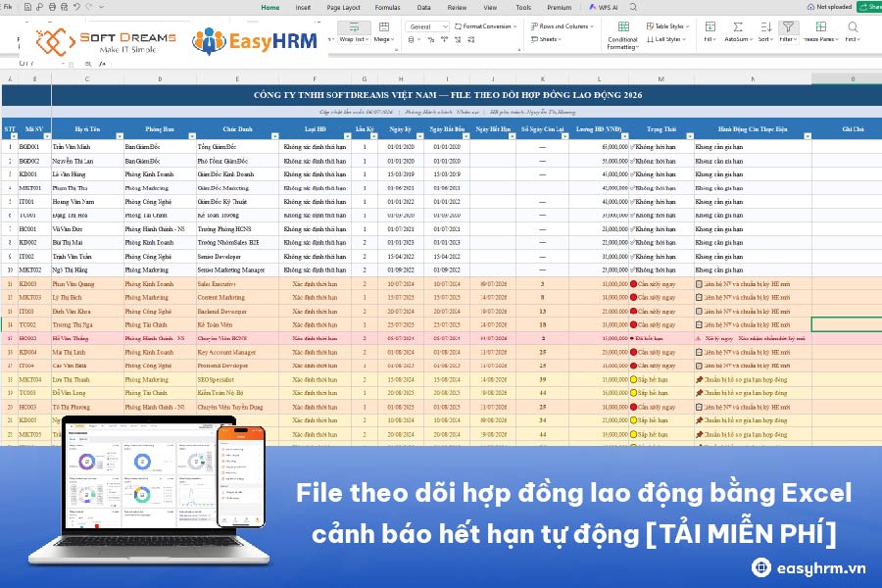Switch to the Insert tab
The image size is (882, 588).
(x=303, y=7)
